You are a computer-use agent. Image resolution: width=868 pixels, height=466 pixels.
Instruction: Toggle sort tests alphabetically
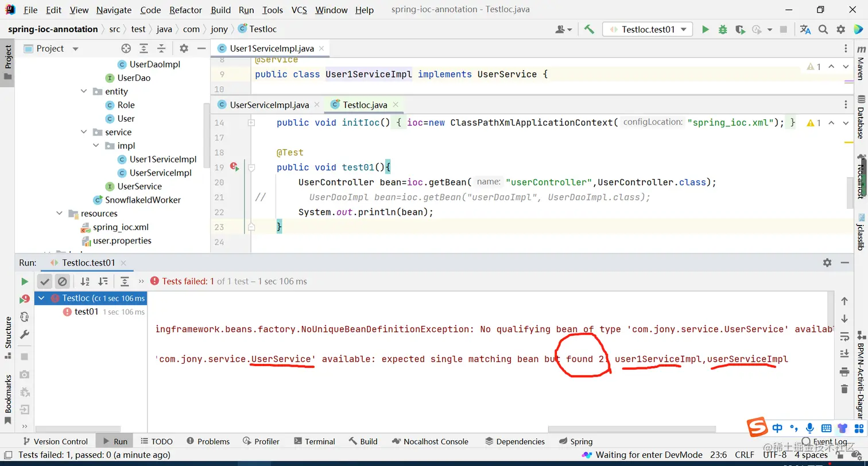[x=85, y=281]
